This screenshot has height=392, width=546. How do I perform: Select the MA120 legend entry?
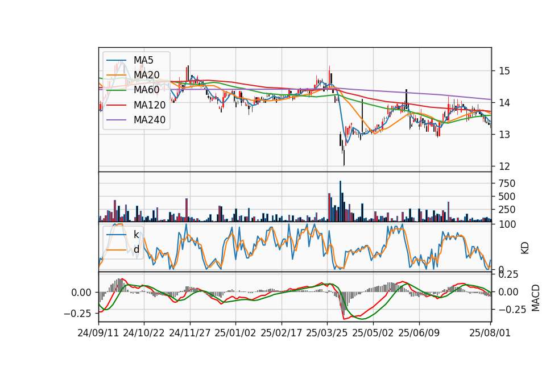[136, 105]
